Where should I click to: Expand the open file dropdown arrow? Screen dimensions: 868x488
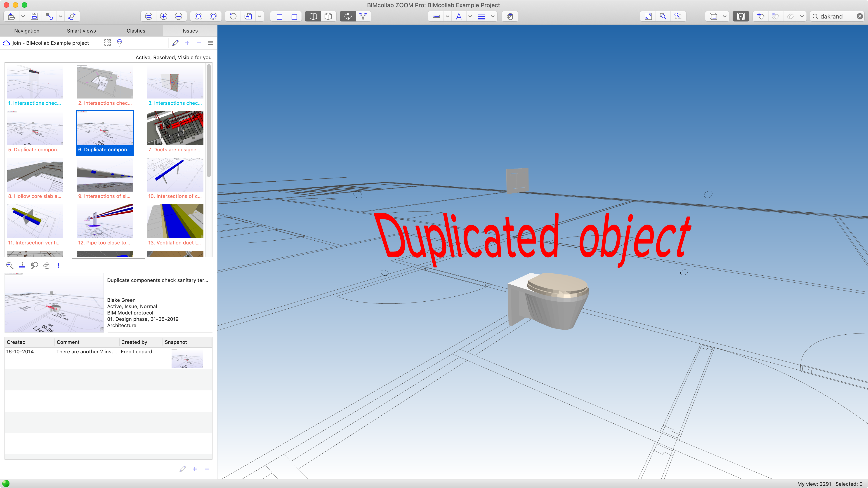tap(23, 16)
